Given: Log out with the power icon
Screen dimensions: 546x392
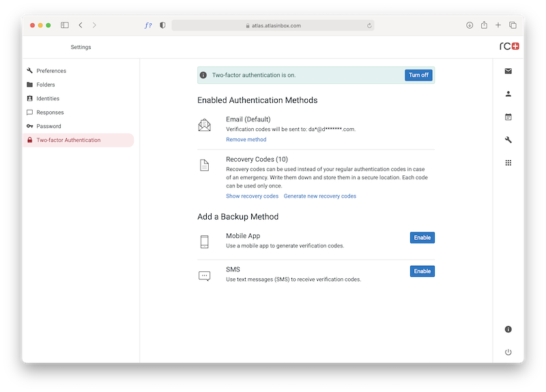Looking at the screenshot, I should 508,352.
